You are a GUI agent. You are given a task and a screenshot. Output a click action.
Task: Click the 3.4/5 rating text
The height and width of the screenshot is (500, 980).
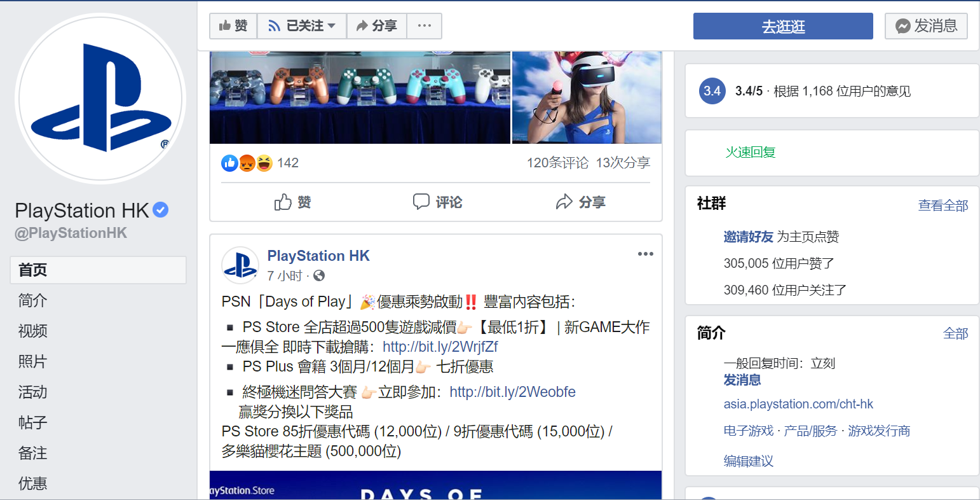(x=749, y=91)
